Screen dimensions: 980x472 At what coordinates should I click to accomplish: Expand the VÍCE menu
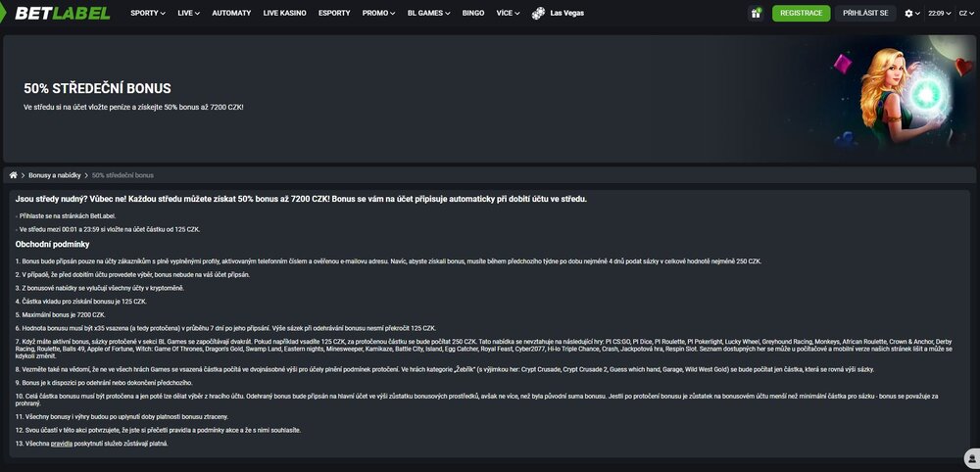point(508,13)
